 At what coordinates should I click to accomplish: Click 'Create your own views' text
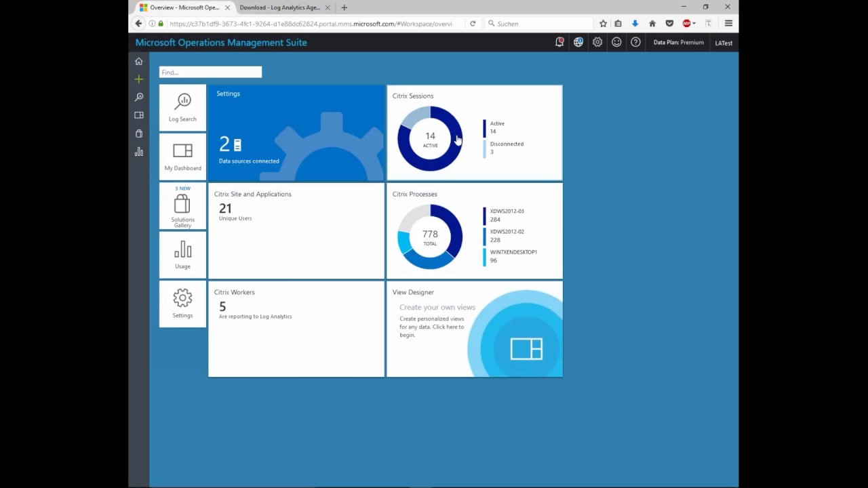click(x=437, y=307)
